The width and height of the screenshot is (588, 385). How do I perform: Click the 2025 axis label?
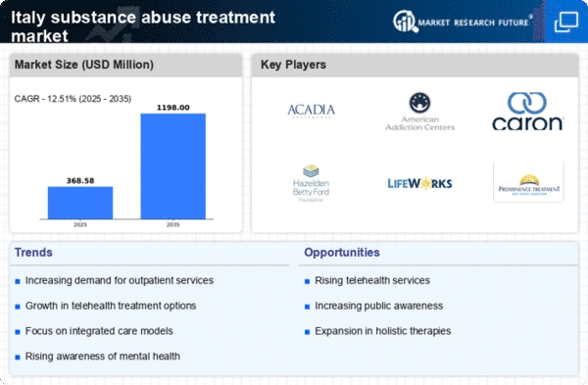[x=80, y=225]
